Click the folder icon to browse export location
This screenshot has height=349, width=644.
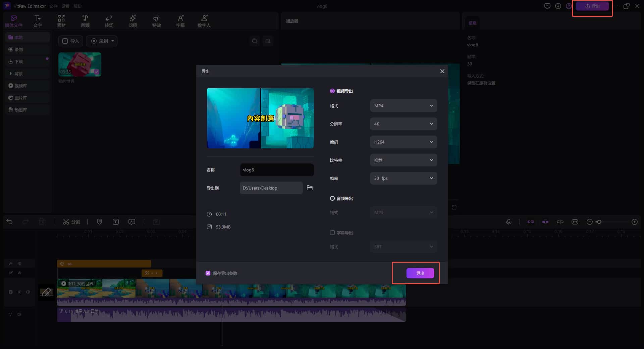(310, 188)
